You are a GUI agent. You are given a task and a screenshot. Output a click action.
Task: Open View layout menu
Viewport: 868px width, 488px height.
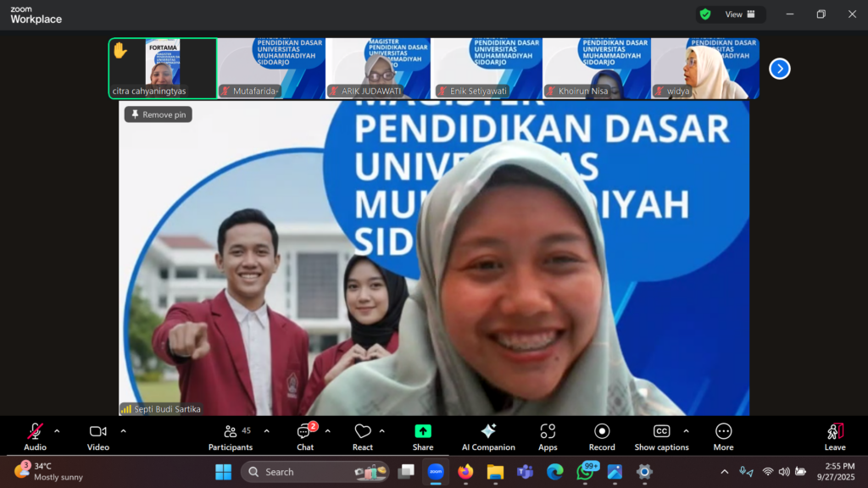(740, 14)
